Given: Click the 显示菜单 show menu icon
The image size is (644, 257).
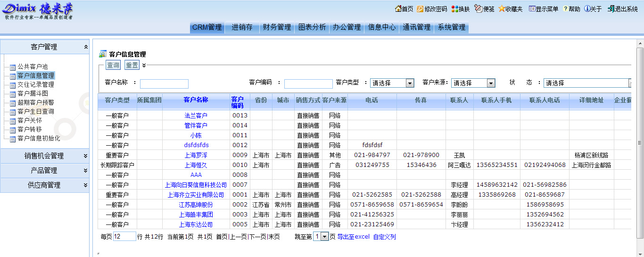Looking at the screenshot, I should coord(532,9).
